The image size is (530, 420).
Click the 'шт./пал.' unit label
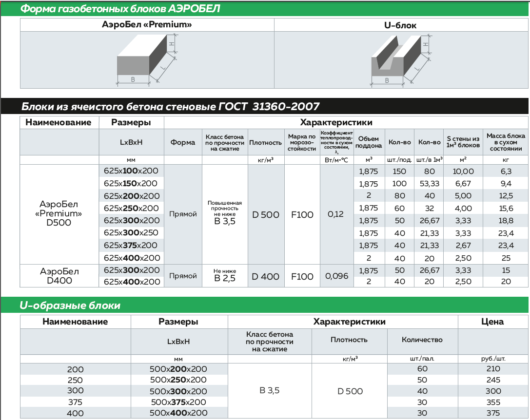(x=422, y=359)
